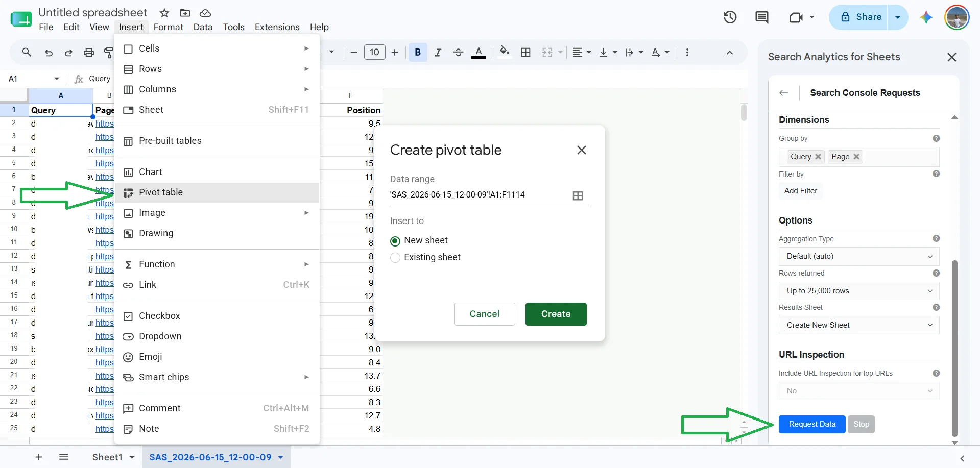Remove the Query group-by tag
The image size is (980, 468).
(x=818, y=157)
